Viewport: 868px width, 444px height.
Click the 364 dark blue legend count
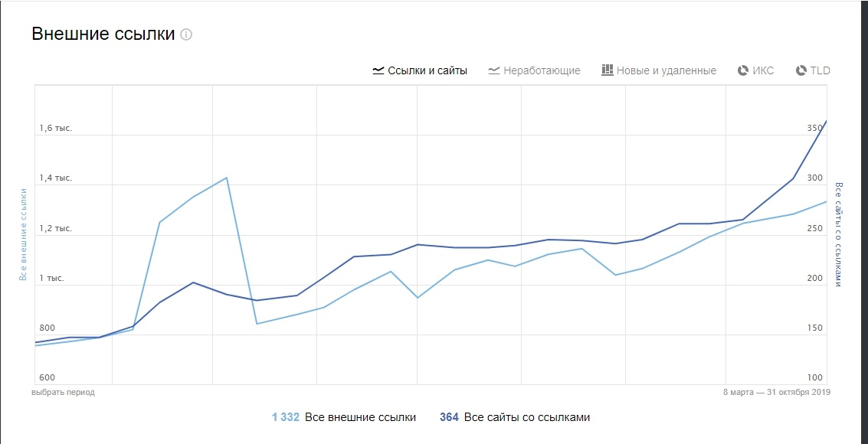point(449,417)
